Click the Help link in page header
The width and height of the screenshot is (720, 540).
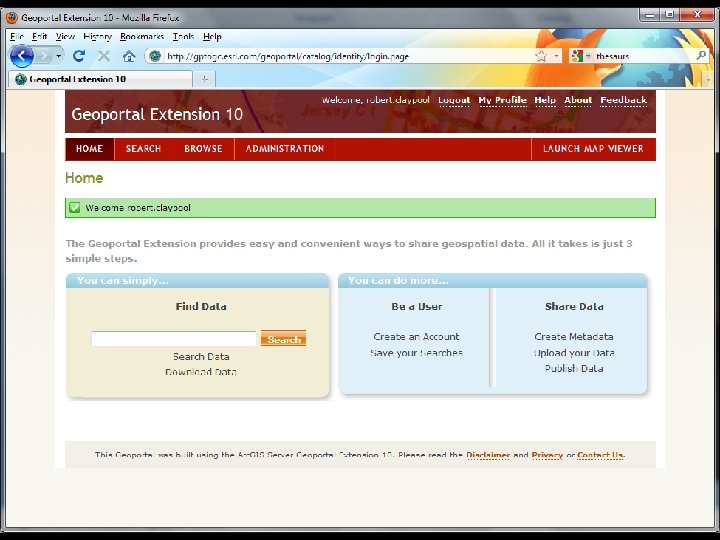[x=545, y=100]
